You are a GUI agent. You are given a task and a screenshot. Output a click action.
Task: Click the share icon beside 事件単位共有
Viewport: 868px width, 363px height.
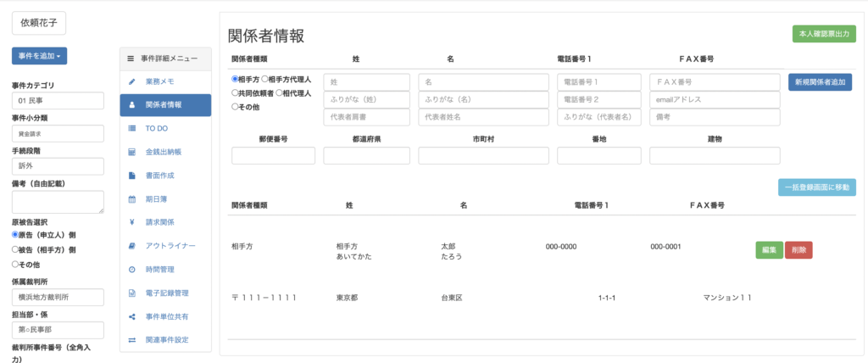(131, 316)
